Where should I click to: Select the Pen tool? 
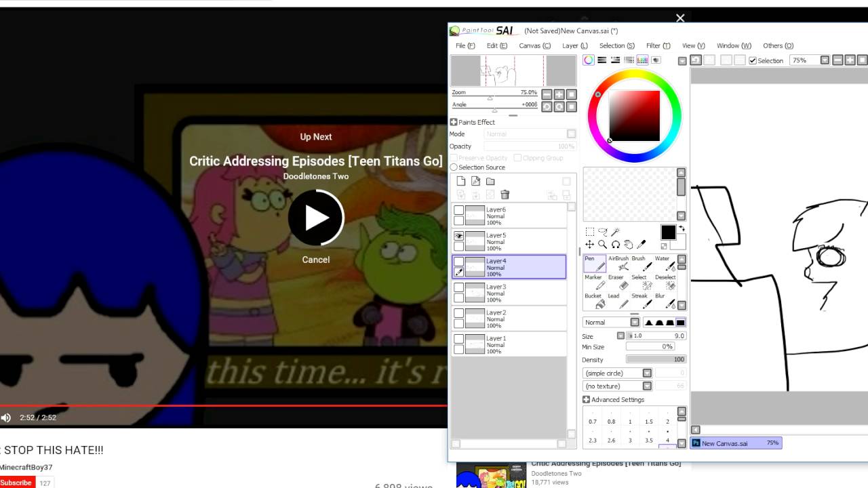(595, 264)
